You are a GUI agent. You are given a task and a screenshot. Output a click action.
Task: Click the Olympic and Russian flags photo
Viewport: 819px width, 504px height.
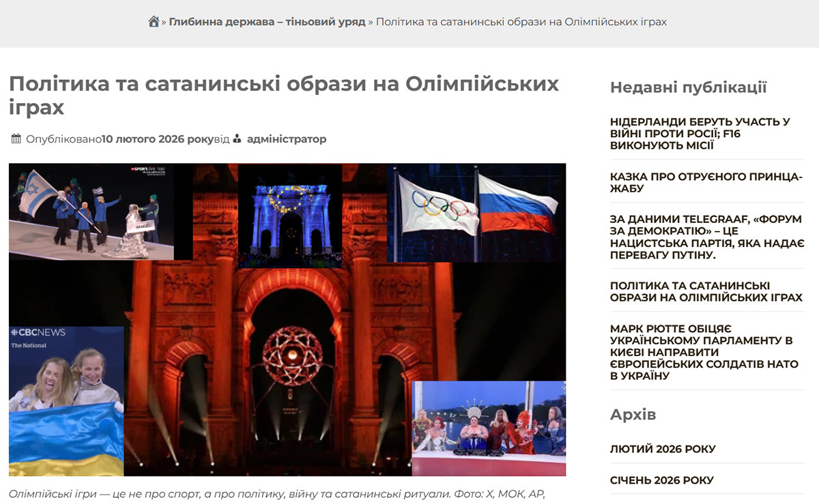(476, 213)
